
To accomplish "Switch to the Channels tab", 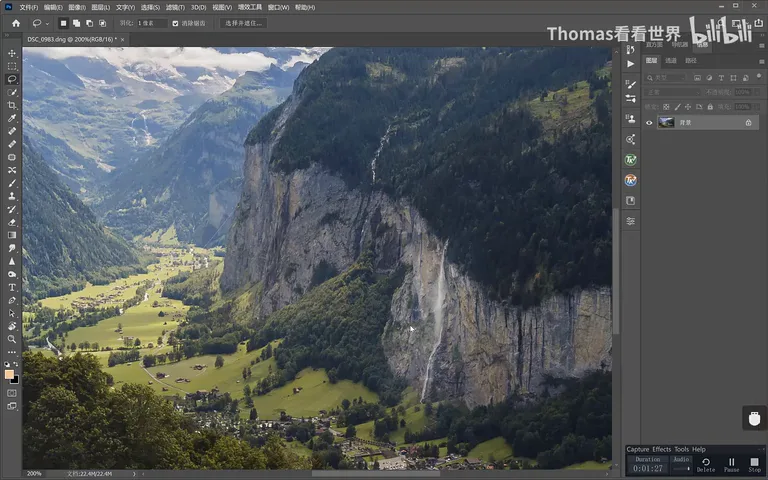I will coord(671,61).
